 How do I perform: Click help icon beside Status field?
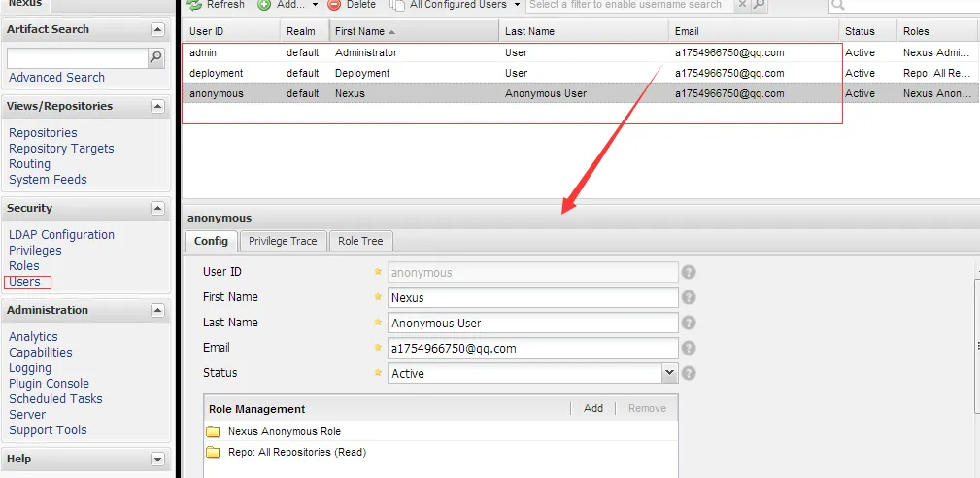click(x=688, y=373)
